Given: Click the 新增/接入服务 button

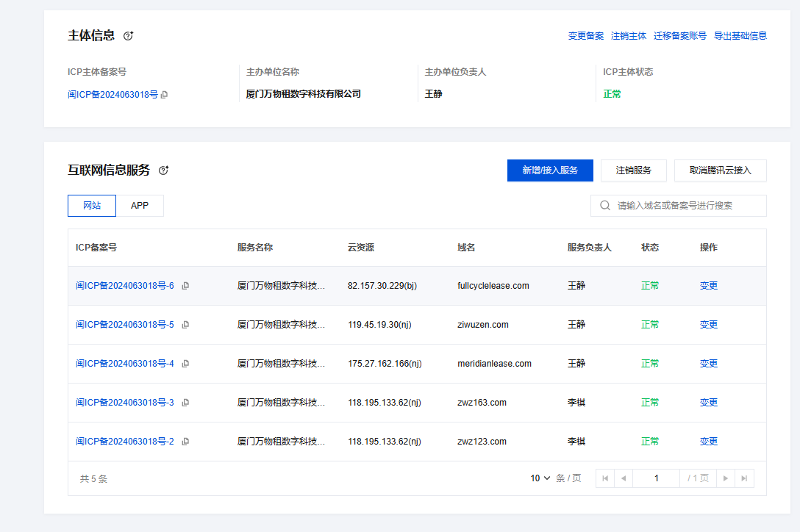Looking at the screenshot, I should pos(550,170).
